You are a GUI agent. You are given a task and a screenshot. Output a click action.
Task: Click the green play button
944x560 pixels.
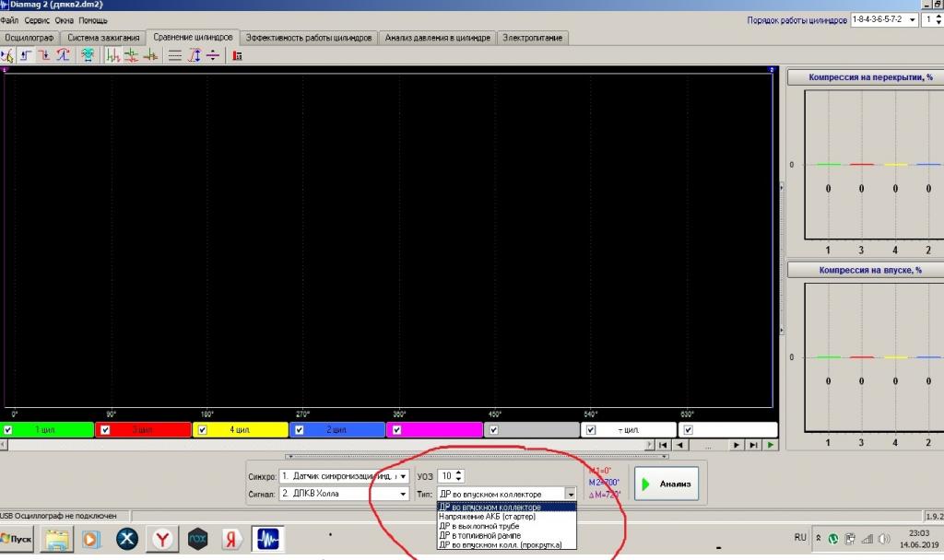point(771,445)
